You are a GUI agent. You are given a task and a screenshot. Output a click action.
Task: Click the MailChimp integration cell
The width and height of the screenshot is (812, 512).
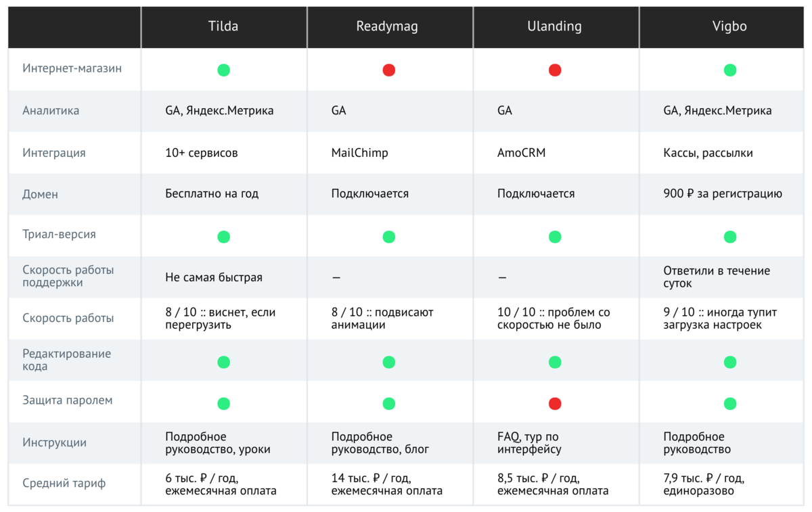click(360, 153)
